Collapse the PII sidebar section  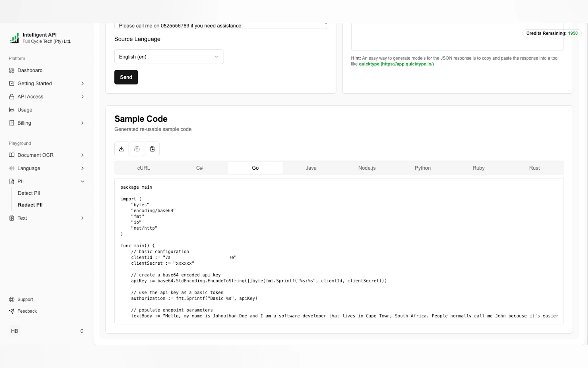pyautogui.click(x=82, y=181)
